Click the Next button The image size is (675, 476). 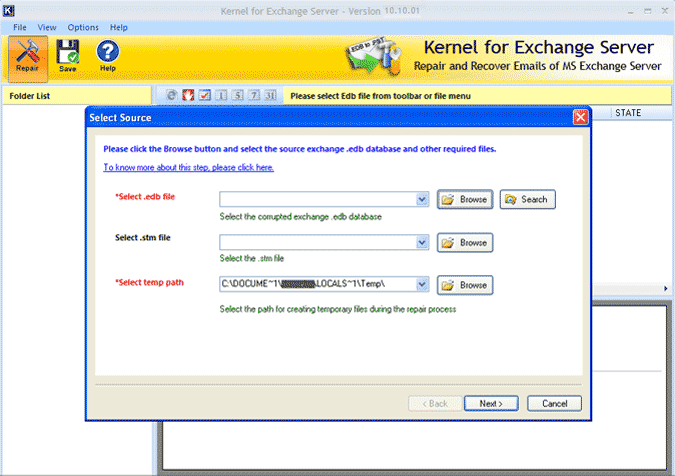[x=491, y=403]
